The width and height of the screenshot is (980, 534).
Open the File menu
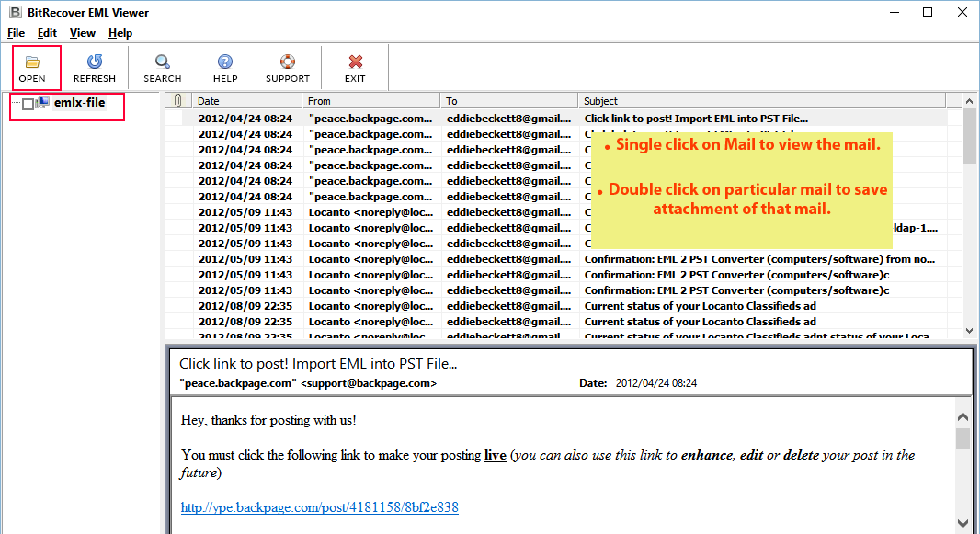click(x=17, y=33)
